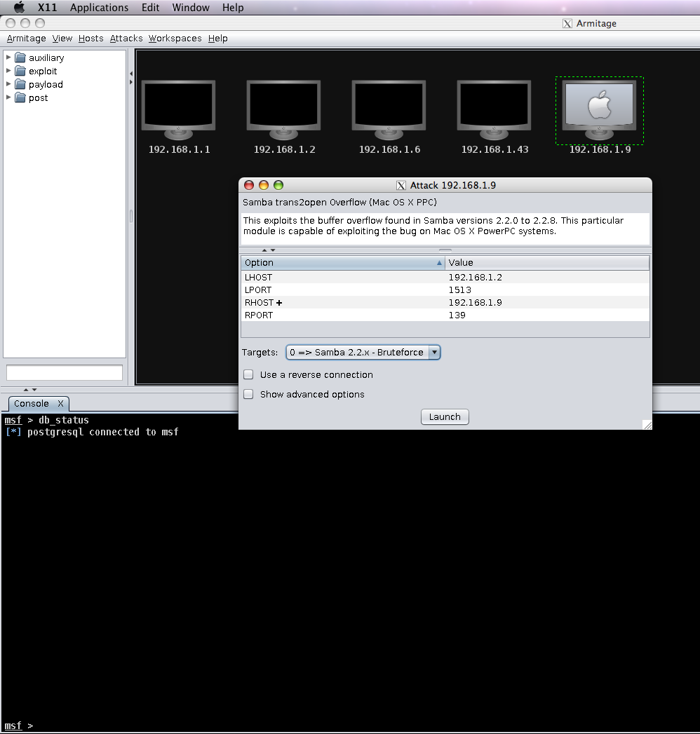Click the RHOST value 192.168.1.9

point(476,302)
